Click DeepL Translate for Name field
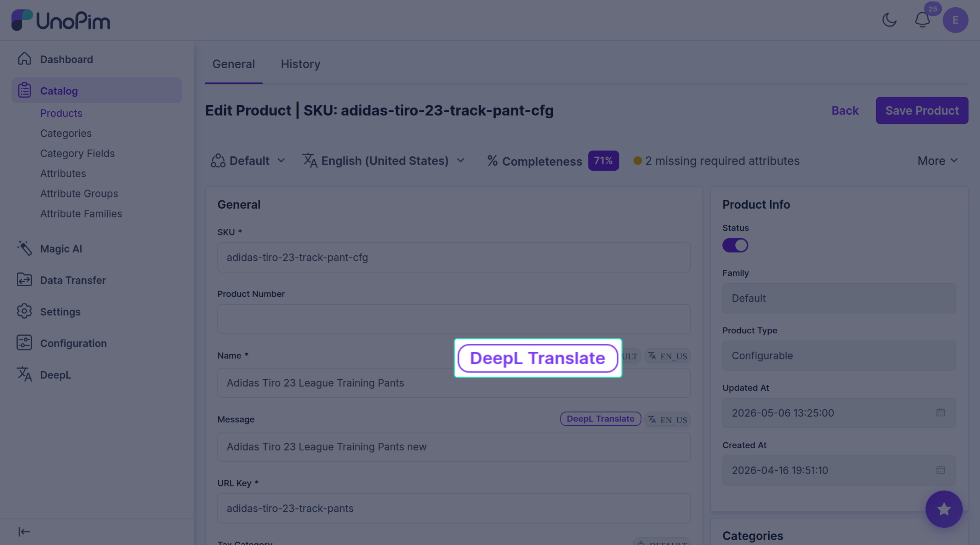The height and width of the screenshot is (545, 980). (x=538, y=358)
